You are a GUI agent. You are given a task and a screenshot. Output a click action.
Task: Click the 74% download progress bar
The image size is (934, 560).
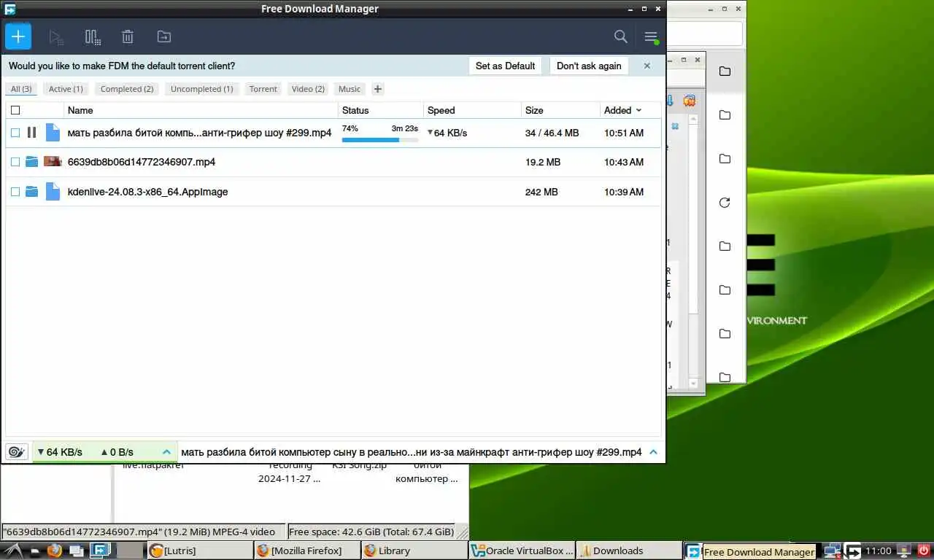click(x=380, y=139)
